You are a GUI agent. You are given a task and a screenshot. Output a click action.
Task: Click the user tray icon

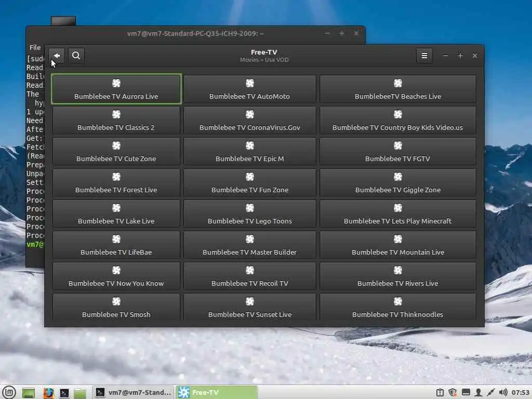[x=478, y=393]
